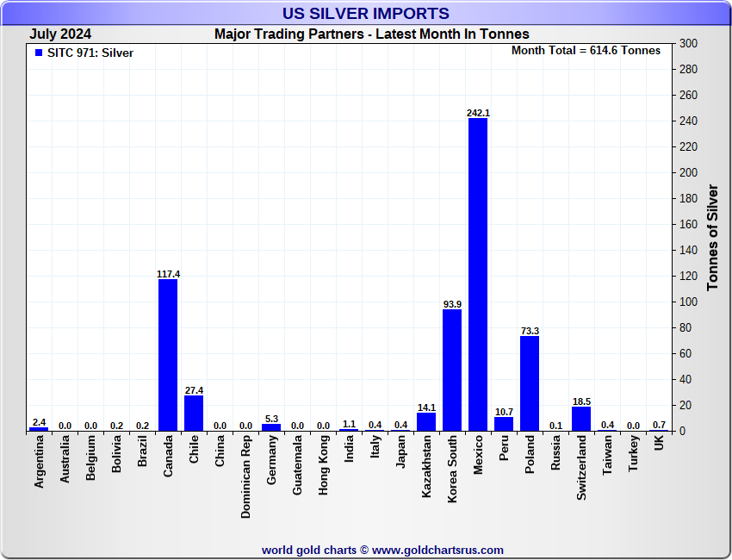Click the Kazakhstan bar at 14.1
The width and height of the screenshot is (732, 560).
(426, 421)
